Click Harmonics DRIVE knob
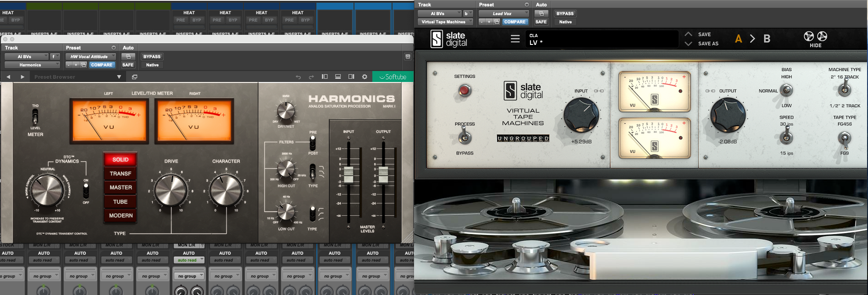Screen dimensions: 868x295 click(171, 190)
